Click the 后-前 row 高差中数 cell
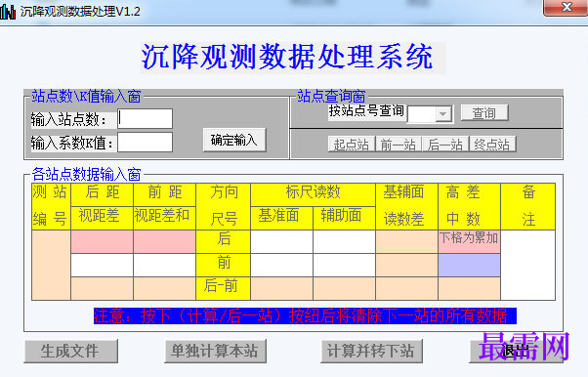Screen dimensions: 588x377 469,288
